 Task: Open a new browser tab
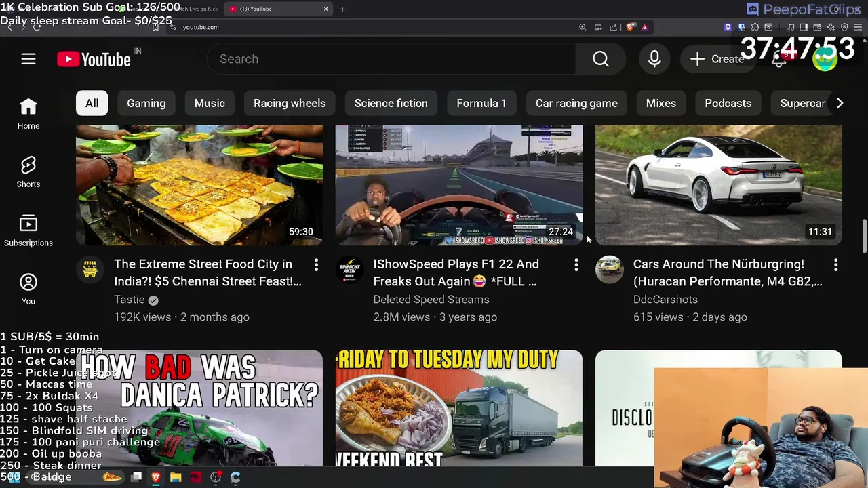coord(342,9)
